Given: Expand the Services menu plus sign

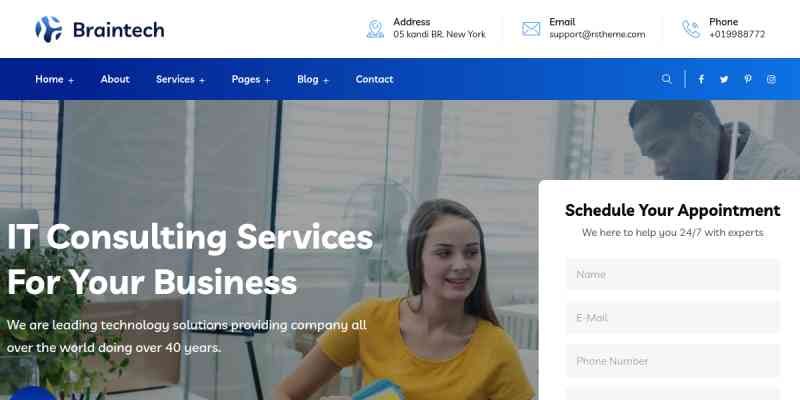Looking at the screenshot, I should 202,81.
